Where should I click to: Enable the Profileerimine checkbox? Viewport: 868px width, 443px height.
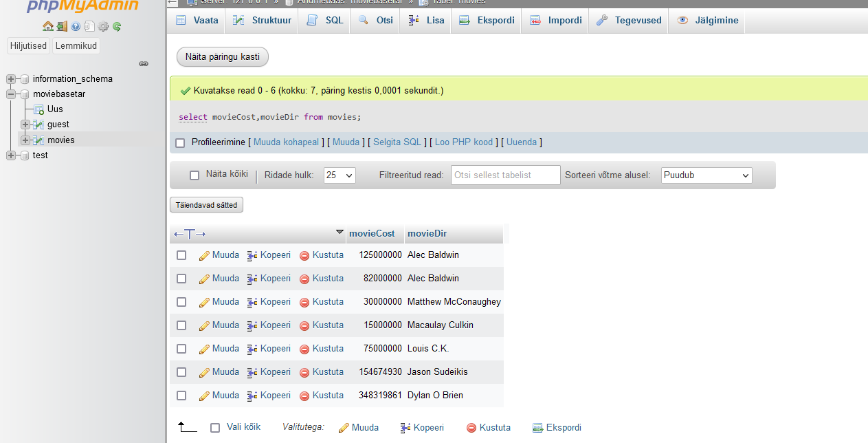tap(180, 143)
